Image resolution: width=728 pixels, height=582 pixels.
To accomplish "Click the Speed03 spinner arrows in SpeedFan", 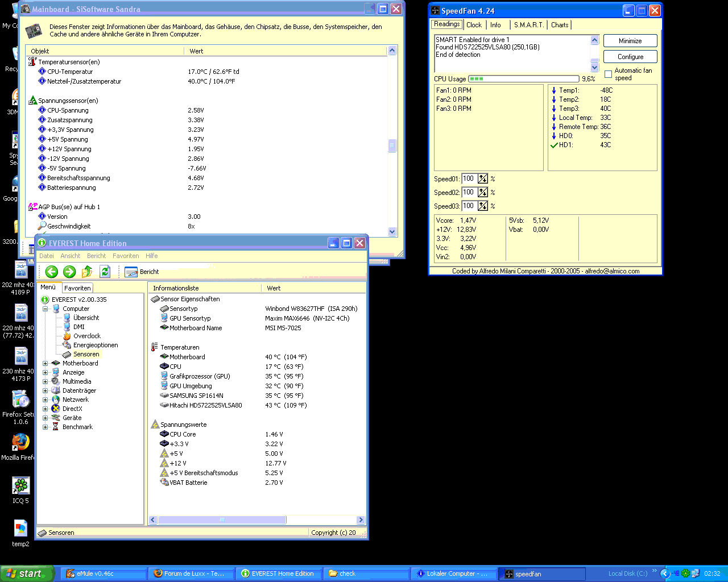I will tap(483, 206).
